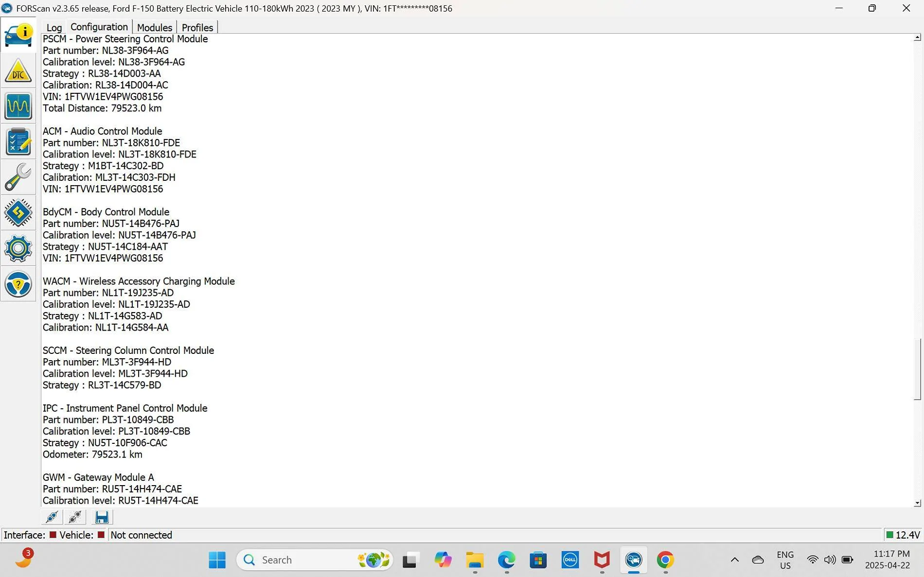Viewport: 924px width, 577px height.
Task: Open the tests checklist section
Action: click(18, 142)
